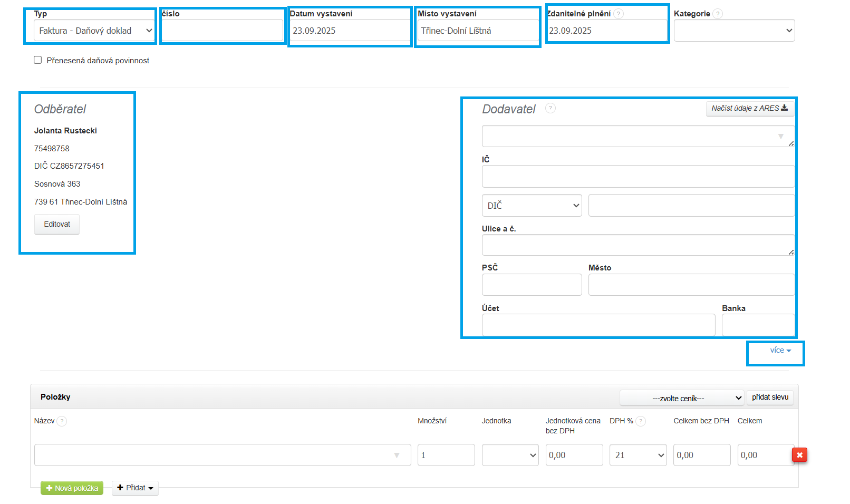Click Načíst údaje z ARES button

click(x=749, y=108)
